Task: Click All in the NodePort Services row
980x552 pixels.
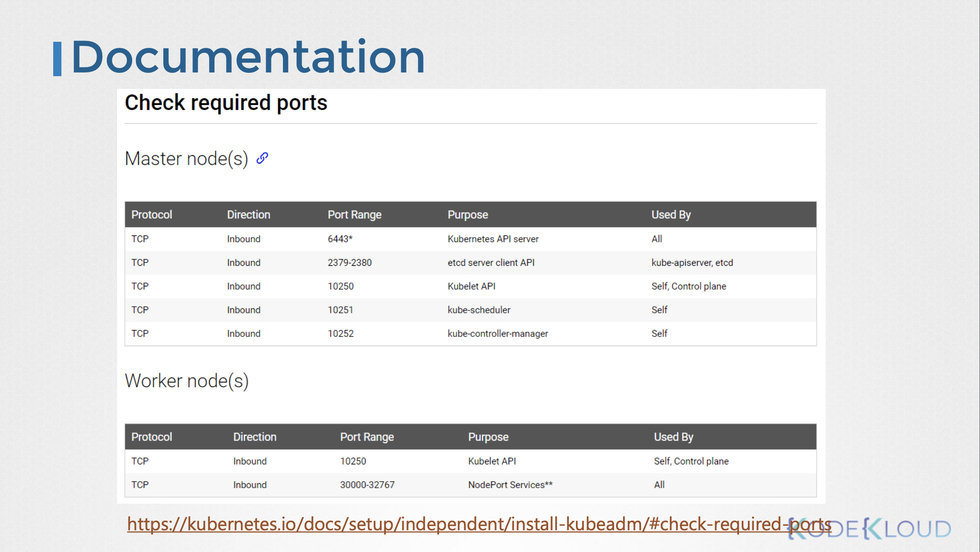Action: click(659, 485)
